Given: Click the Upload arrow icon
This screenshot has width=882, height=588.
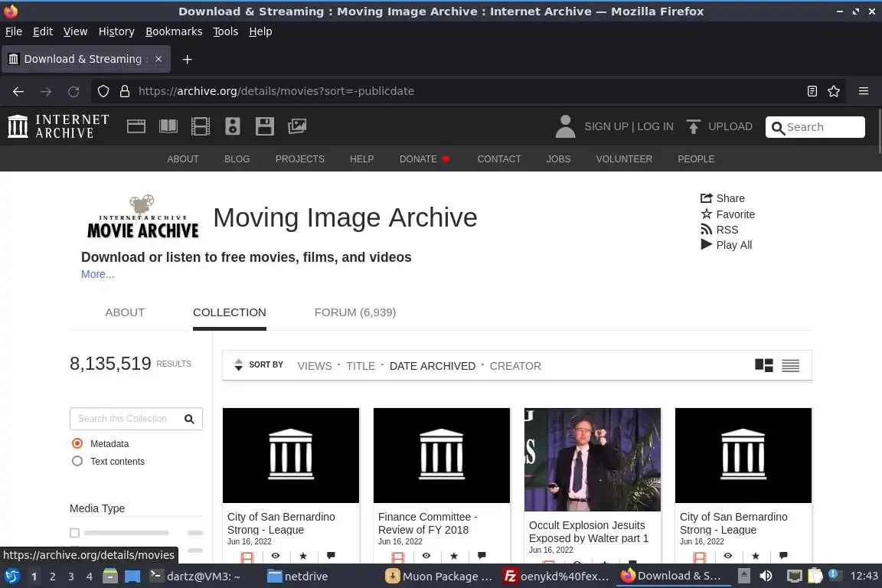Looking at the screenshot, I should 694,126.
